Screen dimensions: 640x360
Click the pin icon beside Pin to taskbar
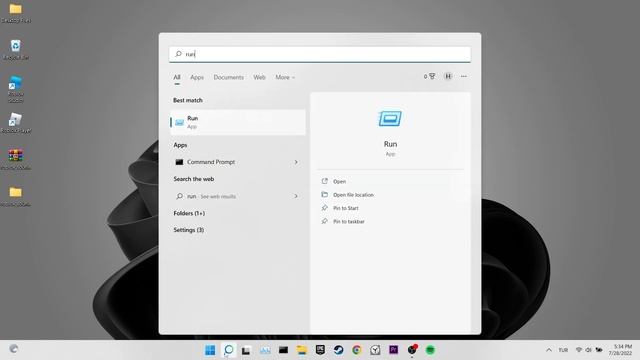[x=324, y=221]
